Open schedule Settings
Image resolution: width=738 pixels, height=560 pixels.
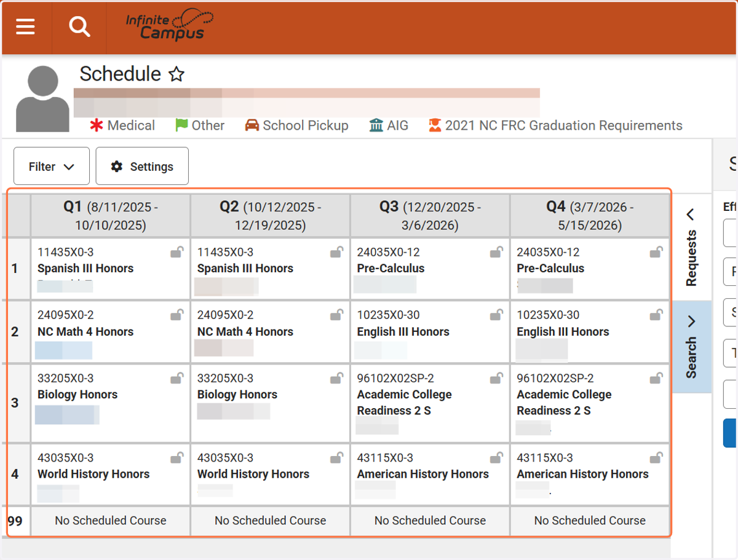(x=142, y=166)
